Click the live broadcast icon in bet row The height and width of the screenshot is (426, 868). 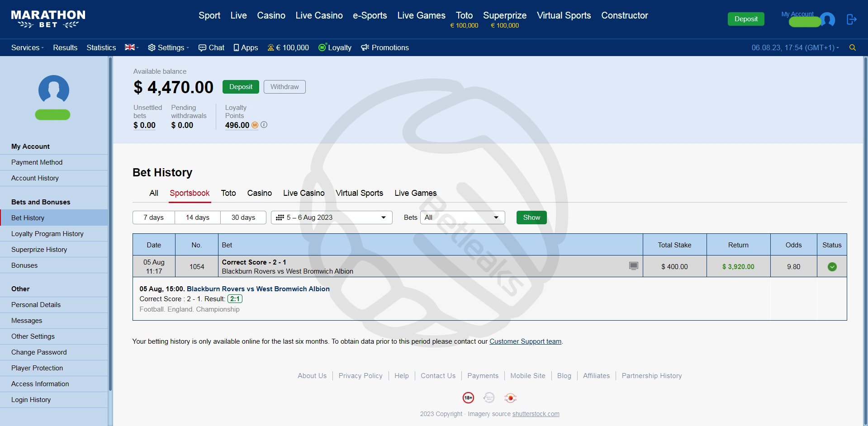point(634,266)
